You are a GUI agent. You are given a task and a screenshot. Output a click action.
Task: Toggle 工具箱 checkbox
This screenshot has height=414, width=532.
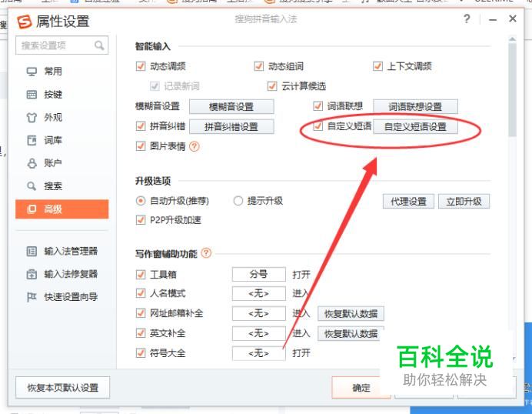click(x=141, y=275)
